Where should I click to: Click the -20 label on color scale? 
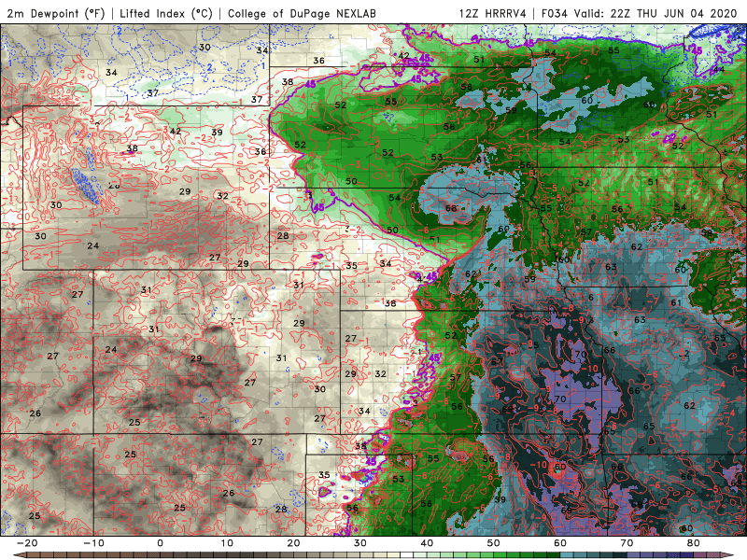coord(27,543)
